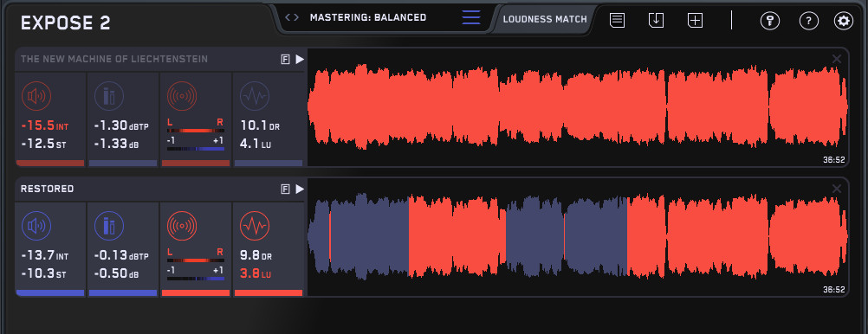This screenshot has width=868, height=334.
Task: Click 36:52 duration on Restored track
Action: click(833, 289)
